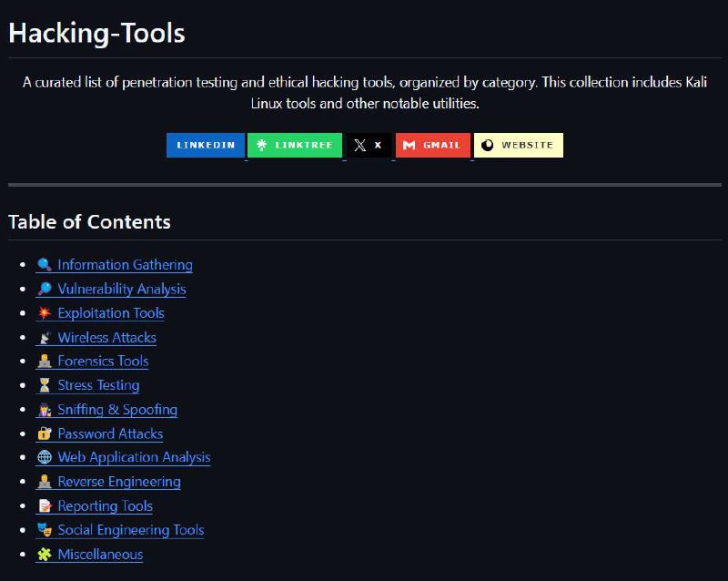Click the satellite icon beside Wireless Attacks

(x=42, y=337)
